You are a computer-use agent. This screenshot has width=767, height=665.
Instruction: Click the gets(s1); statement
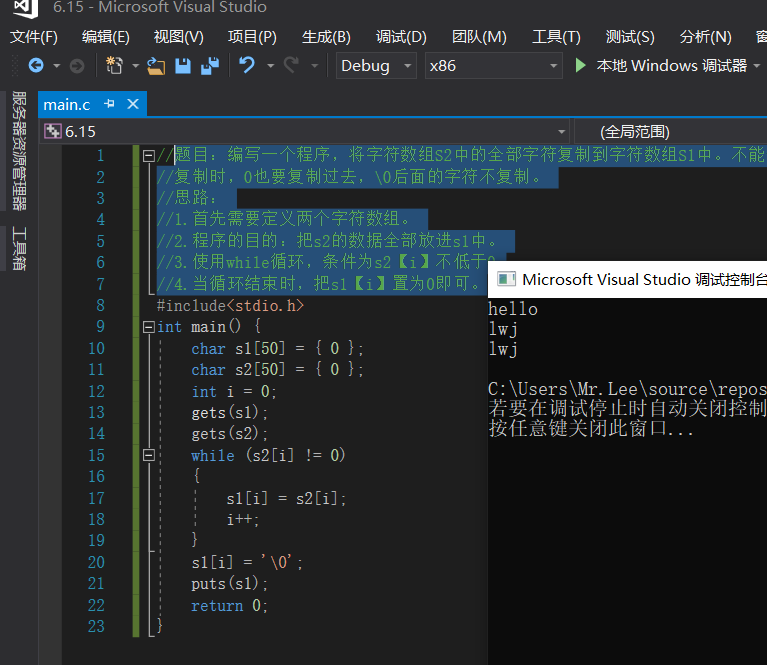[229, 413]
